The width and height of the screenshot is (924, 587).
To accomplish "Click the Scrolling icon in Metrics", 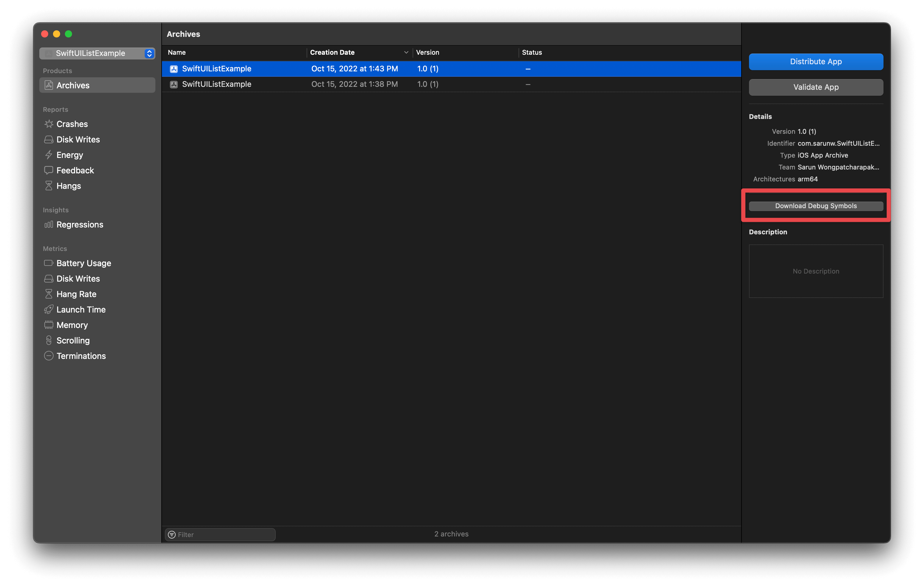I will pyautogui.click(x=49, y=340).
